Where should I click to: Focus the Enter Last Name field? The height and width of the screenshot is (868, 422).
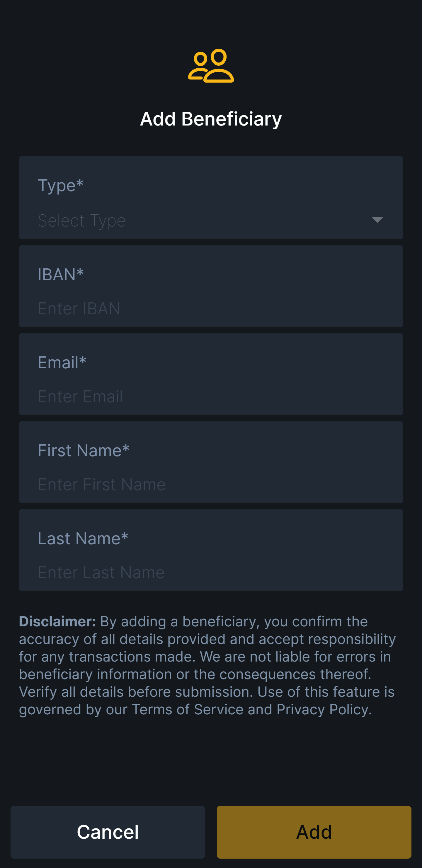[x=202, y=572]
